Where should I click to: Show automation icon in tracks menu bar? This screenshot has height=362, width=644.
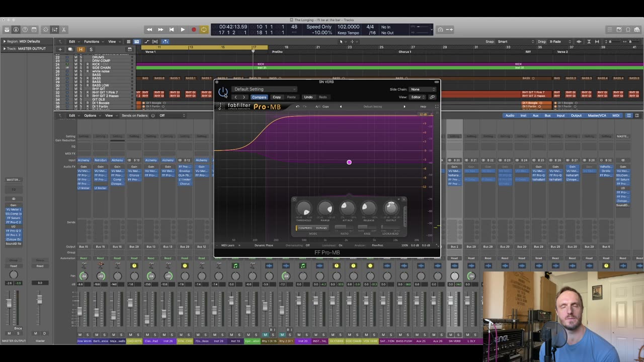pyautogui.click(x=146, y=42)
